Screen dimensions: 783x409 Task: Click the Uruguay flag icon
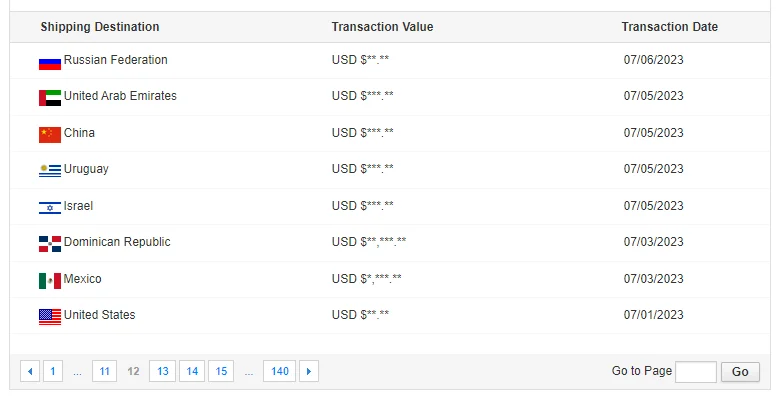pos(50,171)
